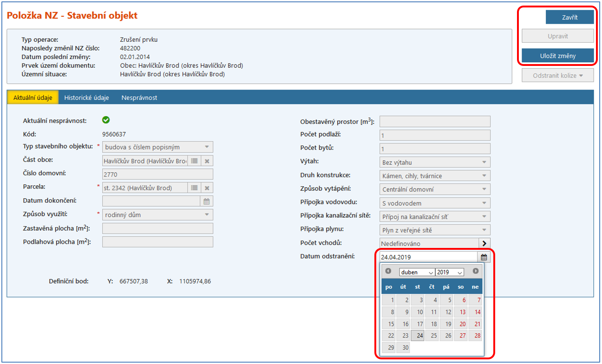Open calendar icon next to Datum dokončení
Screen dimensions: 602x364
(x=207, y=201)
